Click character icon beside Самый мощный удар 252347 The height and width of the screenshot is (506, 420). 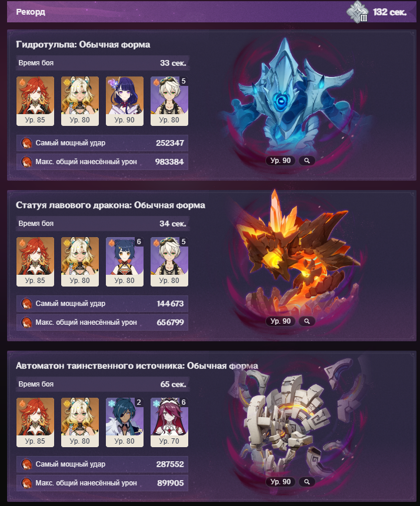[26, 143]
